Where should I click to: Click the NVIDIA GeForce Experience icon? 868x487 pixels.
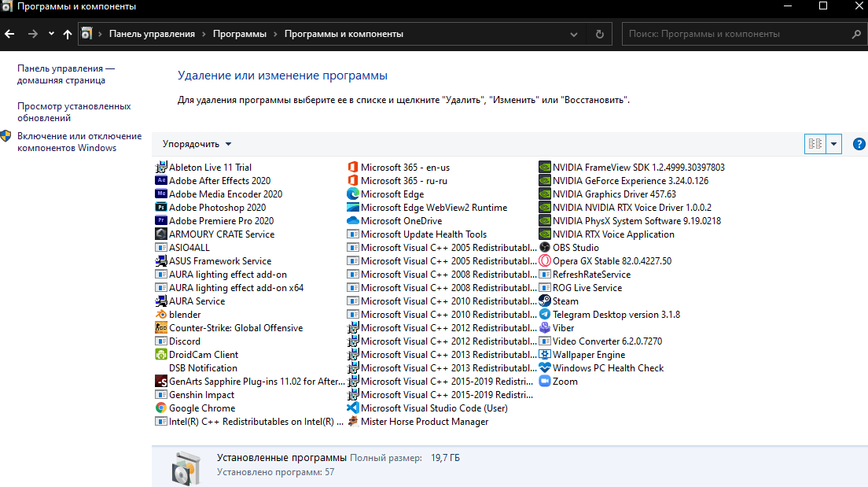point(545,181)
